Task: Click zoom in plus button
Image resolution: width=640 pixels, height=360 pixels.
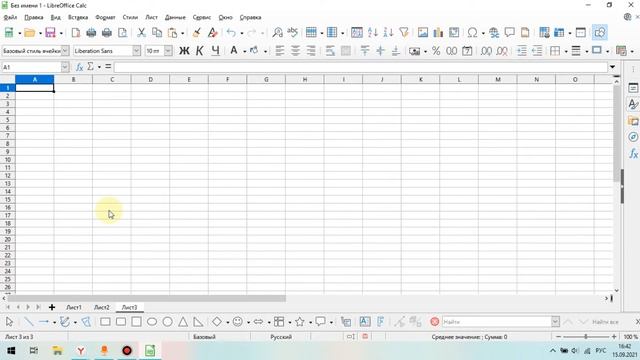Action: (614, 337)
